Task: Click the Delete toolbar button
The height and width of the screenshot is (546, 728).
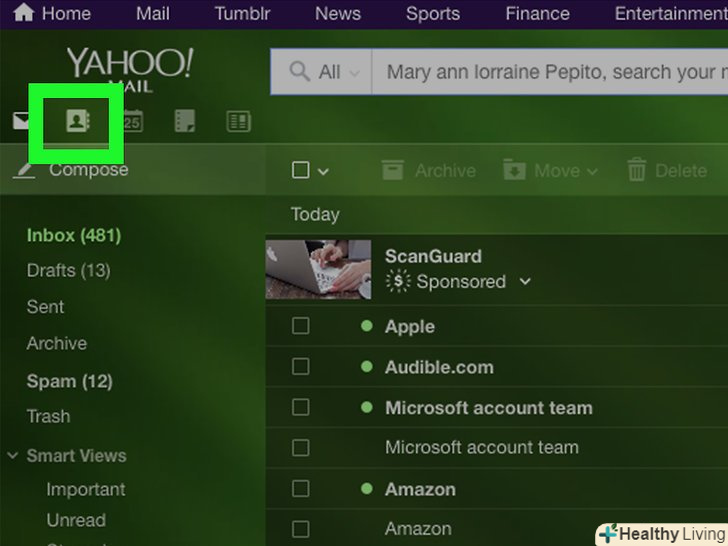Action: click(667, 170)
